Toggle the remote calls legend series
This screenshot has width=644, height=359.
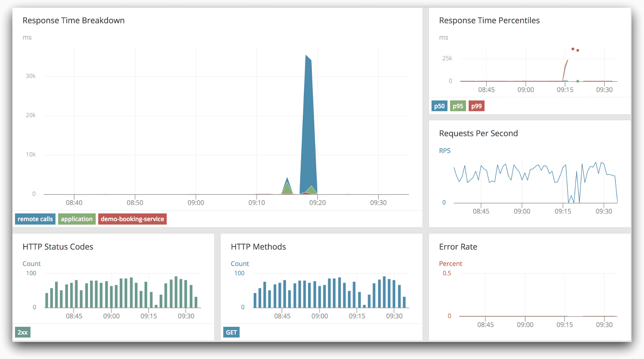click(x=35, y=219)
